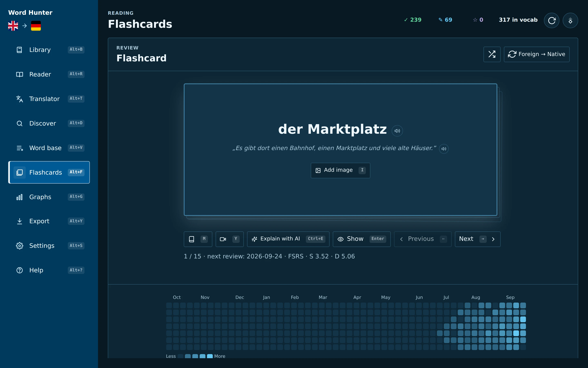Click the darkest swatch beside Less in legend
The height and width of the screenshot is (368, 588).
coord(180,356)
